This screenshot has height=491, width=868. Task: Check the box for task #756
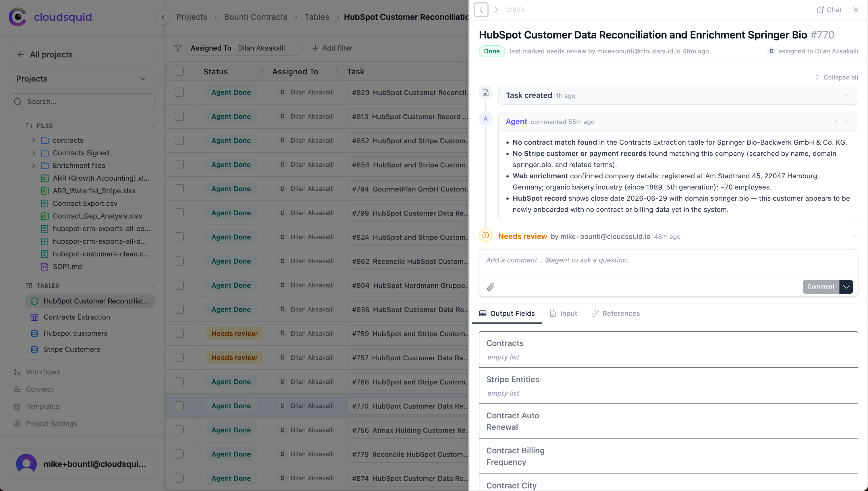tap(180, 430)
